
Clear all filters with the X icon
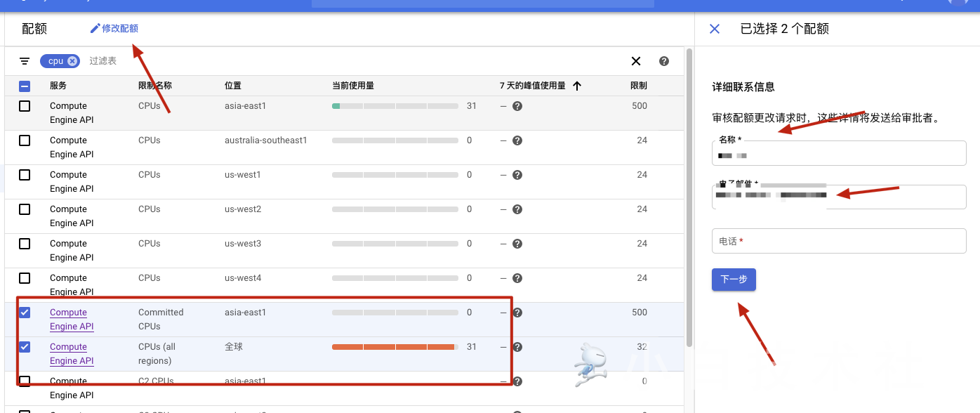tap(636, 61)
